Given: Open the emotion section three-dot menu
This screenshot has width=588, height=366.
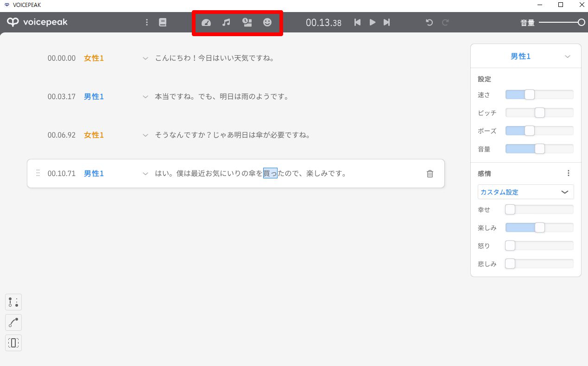Looking at the screenshot, I should 569,173.
